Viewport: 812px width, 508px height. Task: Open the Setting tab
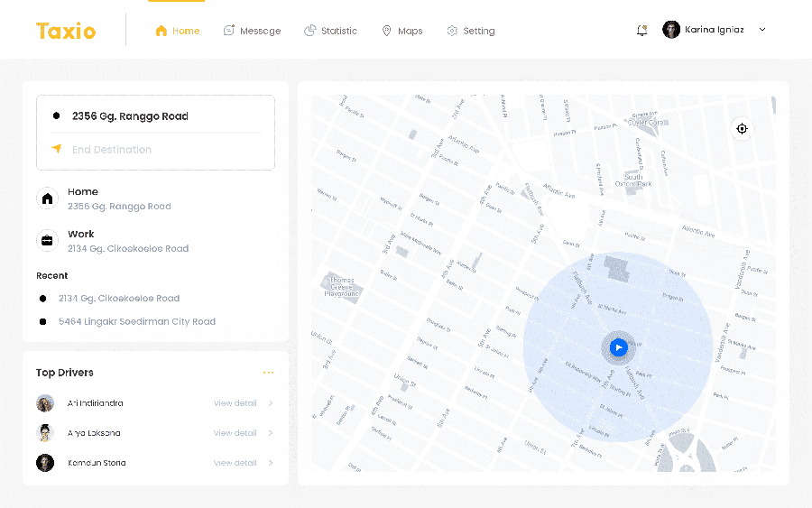pyautogui.click(x=471, y=31)
